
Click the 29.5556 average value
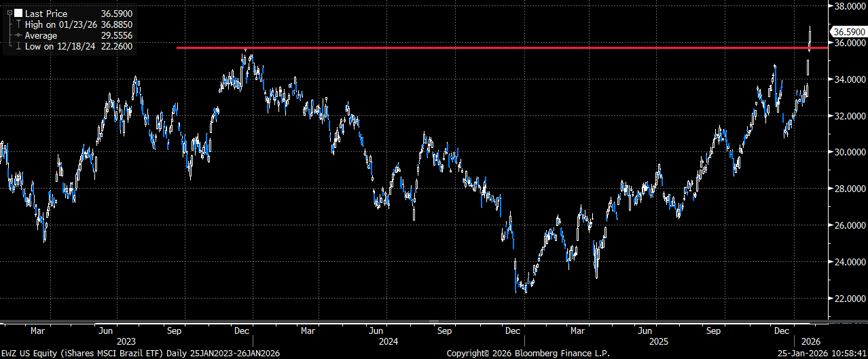tap(116, 35)
